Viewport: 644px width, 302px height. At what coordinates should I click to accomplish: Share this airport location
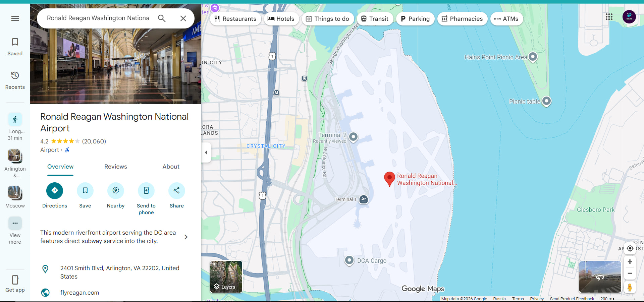176,190
